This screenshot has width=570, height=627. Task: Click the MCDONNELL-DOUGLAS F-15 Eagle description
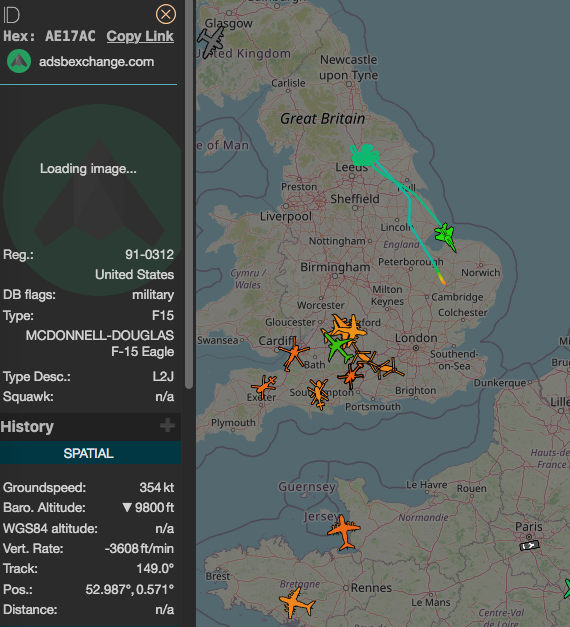point(100,343)
